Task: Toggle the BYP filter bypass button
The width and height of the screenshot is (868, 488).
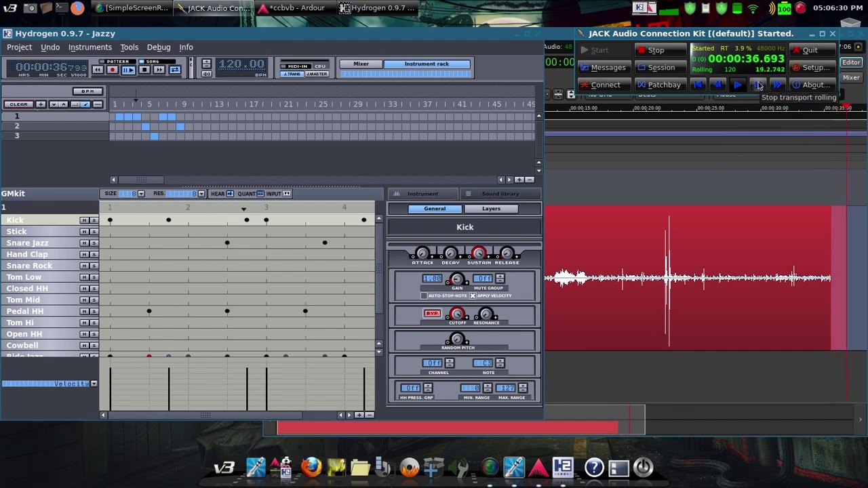Action: [432, 313]
